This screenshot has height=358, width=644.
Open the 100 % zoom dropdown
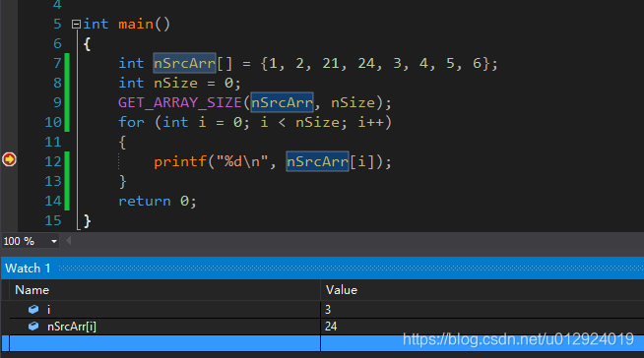pyautogui.click(x=54, y=241)
